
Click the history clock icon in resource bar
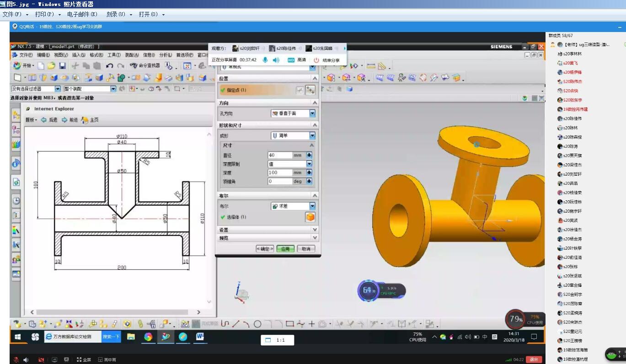click(x=16, y=200)
